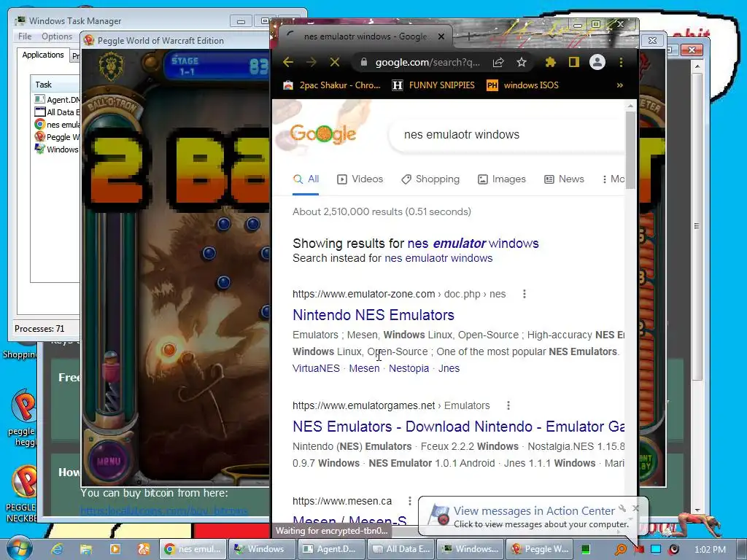Select the nes emula task in Task Manager
Viewport: 747px width, 560px height.
(x=57, y=124)
